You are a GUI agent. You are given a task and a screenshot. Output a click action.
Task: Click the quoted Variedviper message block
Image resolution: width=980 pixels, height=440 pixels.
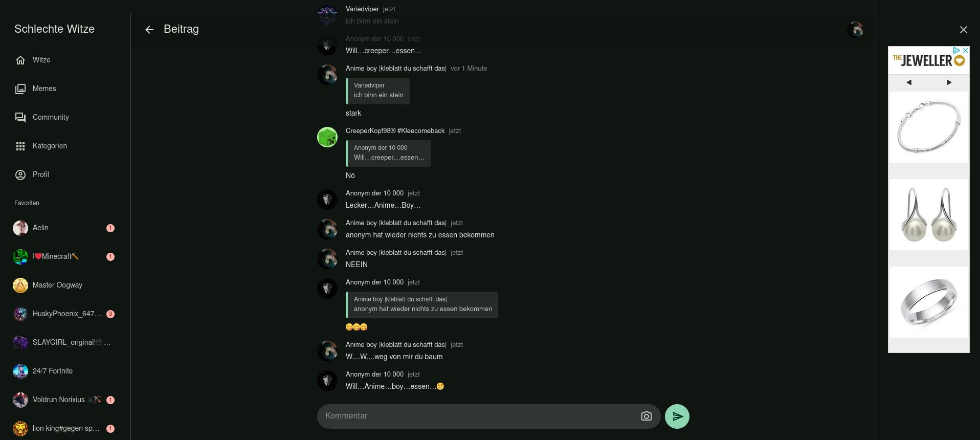point(377,91)
